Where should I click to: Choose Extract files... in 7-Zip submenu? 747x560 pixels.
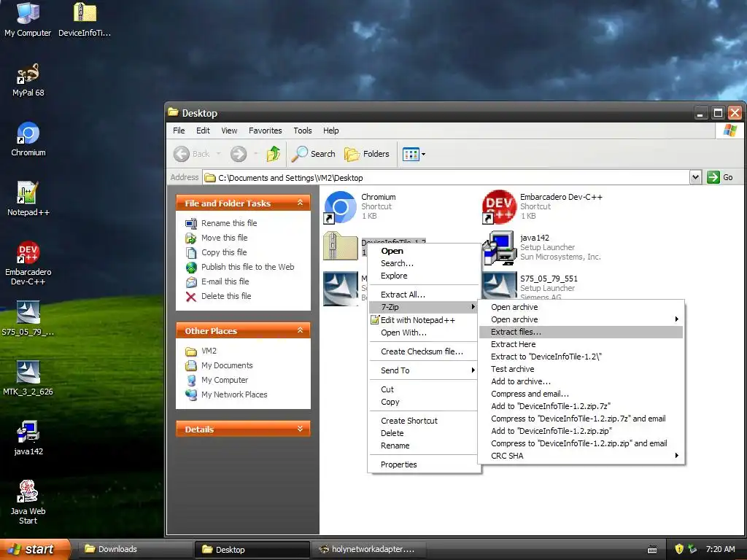[x=581, y=332]
